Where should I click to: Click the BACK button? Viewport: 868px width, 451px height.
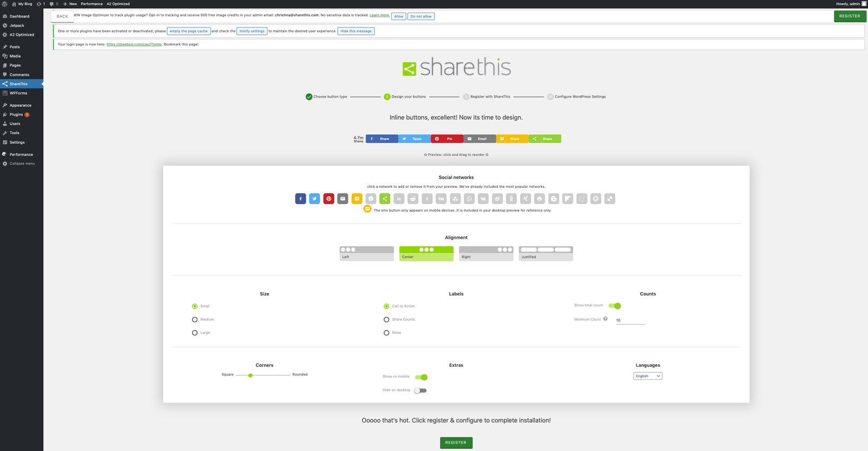point(62,16)
